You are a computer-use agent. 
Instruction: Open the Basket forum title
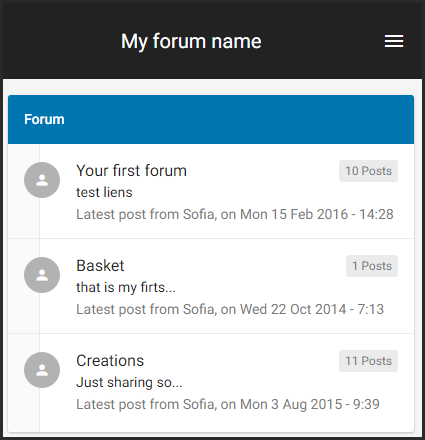(x=100, y=266)
